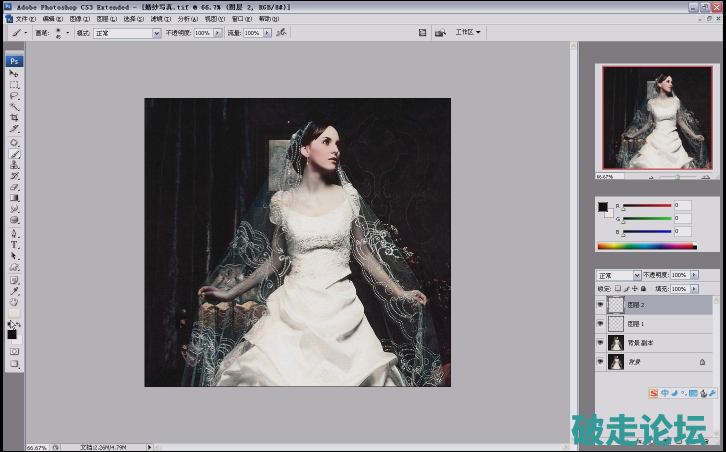Select the Lasso tool
Image resolution: width=726 pixels, height=452 pixels.
(14, 95)
